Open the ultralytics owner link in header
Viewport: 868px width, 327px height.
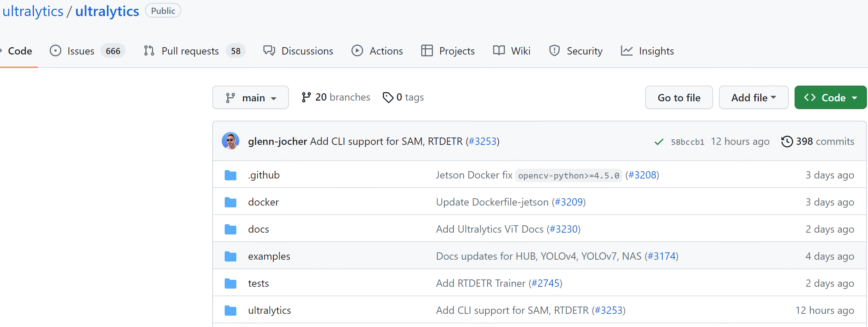pyautogui.click(x=33, y=11)
